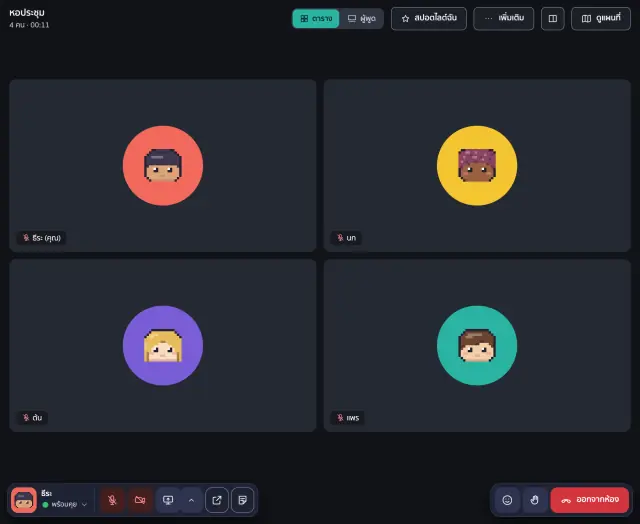Click the purple avatar of ต้น
The width and height of the screenshot is (640, 524).
(x=163, y=346)
